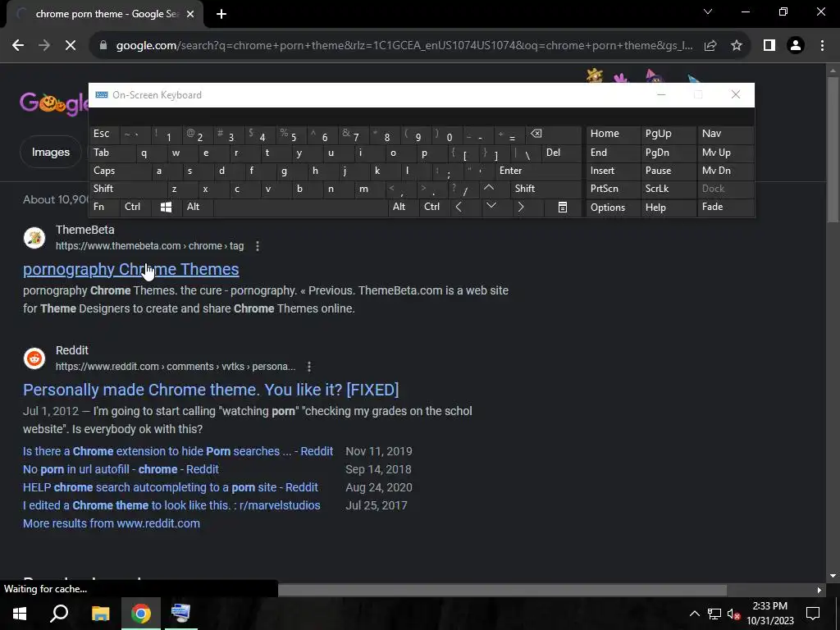
Task: Open File Explorer from taskbar
Action: [100, 613]
